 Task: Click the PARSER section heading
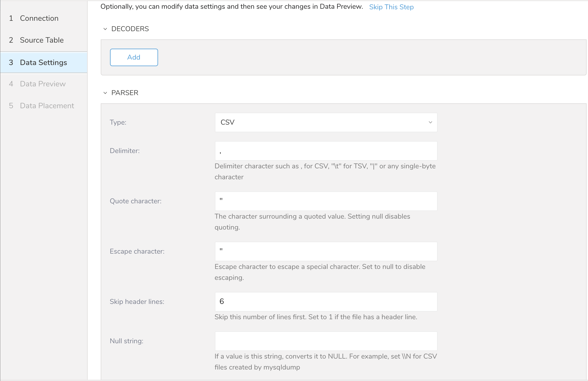125,93
